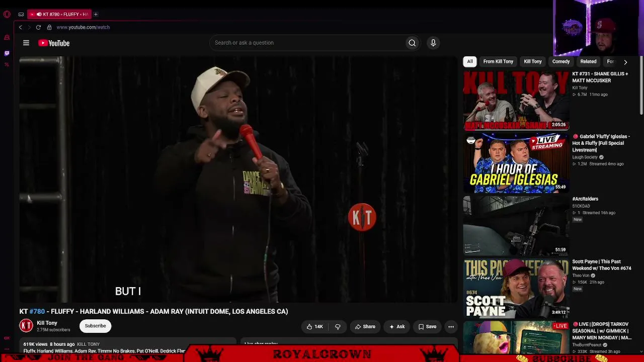Image resolution: width=644 pixels, height=362 pixels.
Task: Click the Theo Von channel name
Action: pos(581,276)
